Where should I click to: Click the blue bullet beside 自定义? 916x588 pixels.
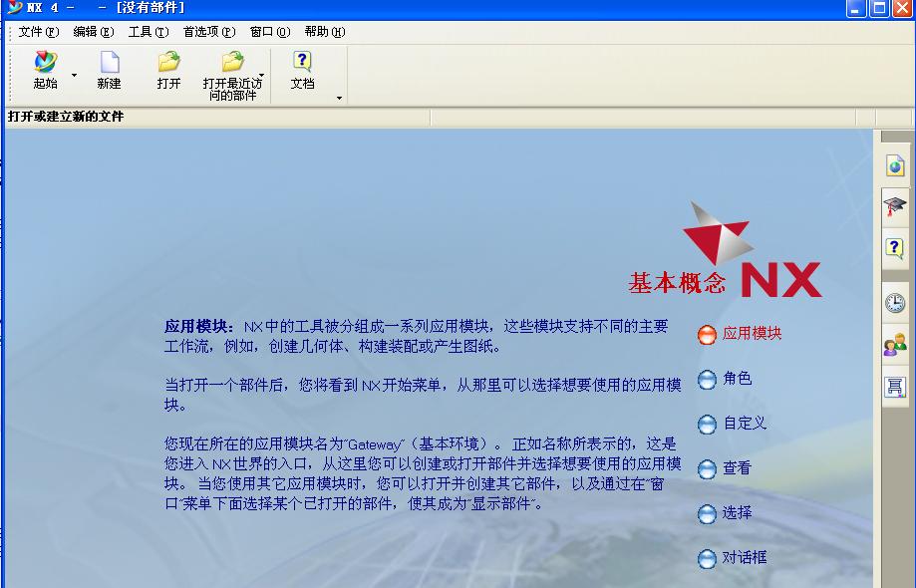point(707,425)
